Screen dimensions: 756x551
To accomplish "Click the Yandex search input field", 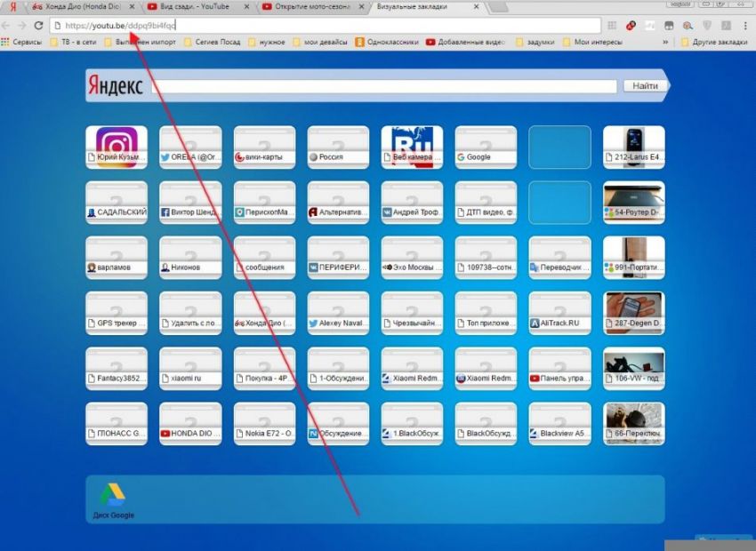I will pyautogui.click(x=384, y=86).
